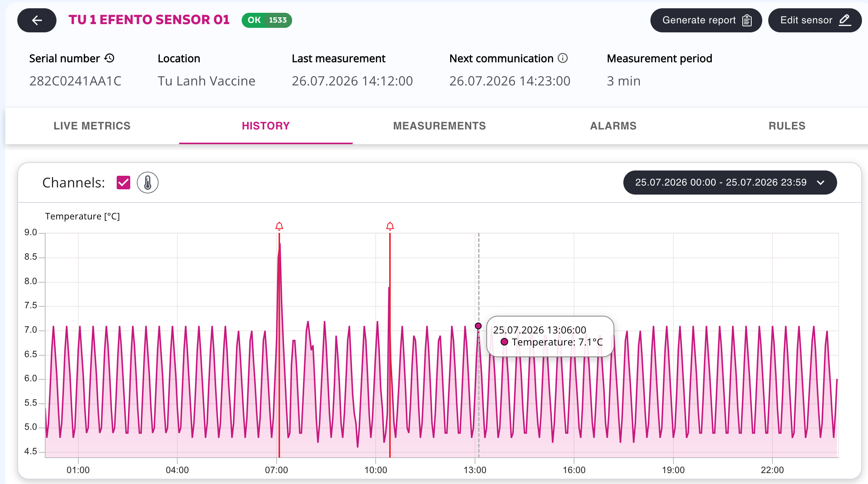Viewport: 868px width, 484px height.
Task: Open the alarm bell marker near 10:30
Action: [390, 226]
